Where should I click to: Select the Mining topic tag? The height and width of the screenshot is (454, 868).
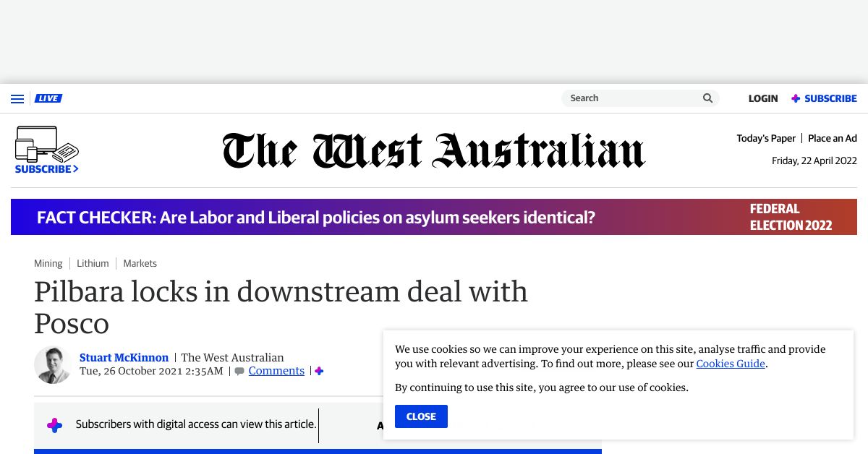[x=48, y=263]
